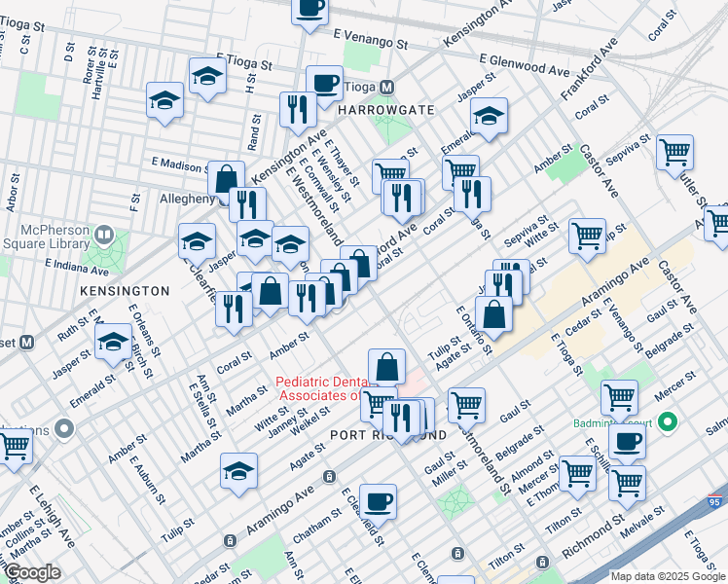The width and height of the screenshot is (728, 584).
Task: Click the Somerset metro station M icon
Action: pyautogui.click(x=27, y=343)
